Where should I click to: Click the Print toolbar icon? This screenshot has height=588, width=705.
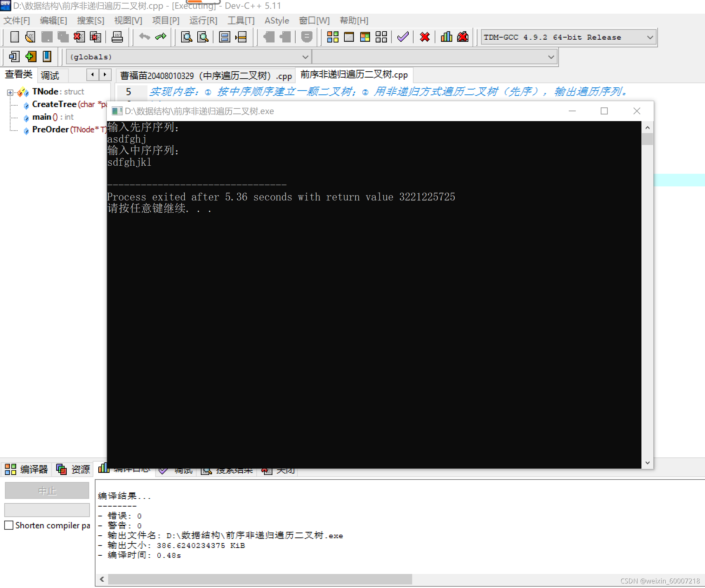[x=117, y=37]
